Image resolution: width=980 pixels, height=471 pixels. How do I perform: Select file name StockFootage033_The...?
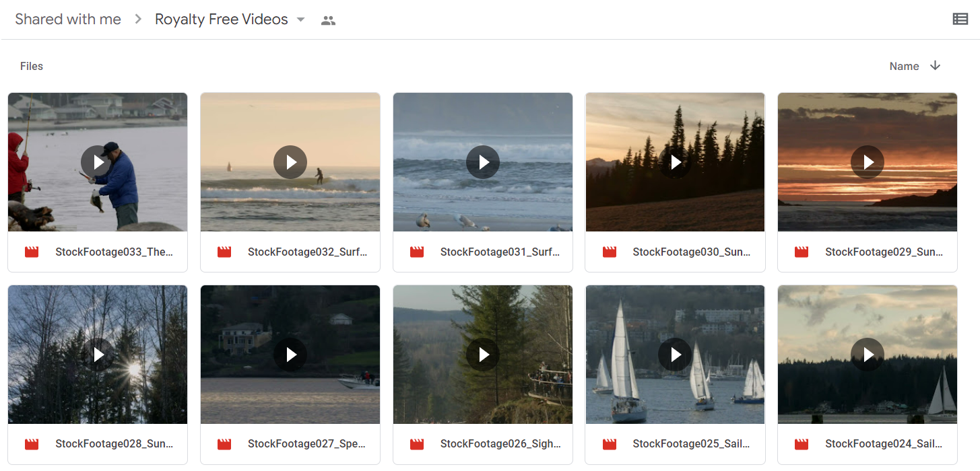114,252
